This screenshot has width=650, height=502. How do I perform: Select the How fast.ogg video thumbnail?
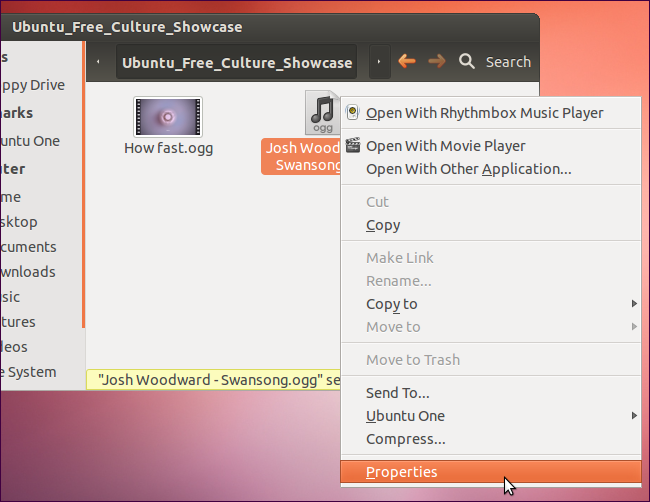point(168,116)
